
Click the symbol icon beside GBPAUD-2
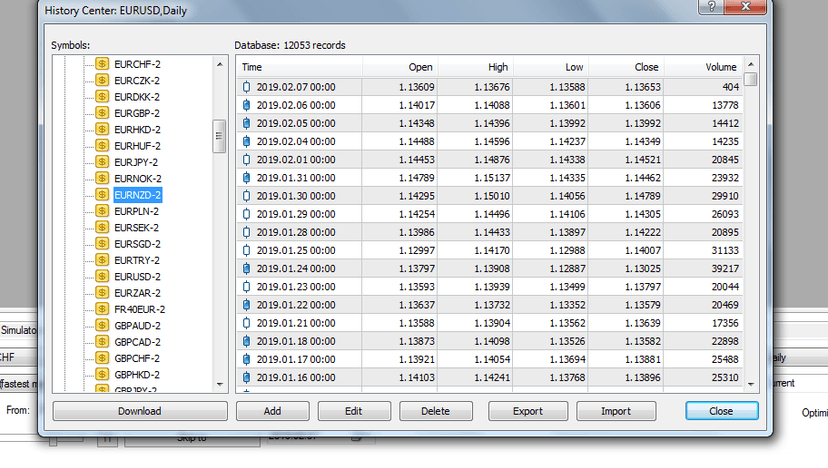[x=102, y=326]
